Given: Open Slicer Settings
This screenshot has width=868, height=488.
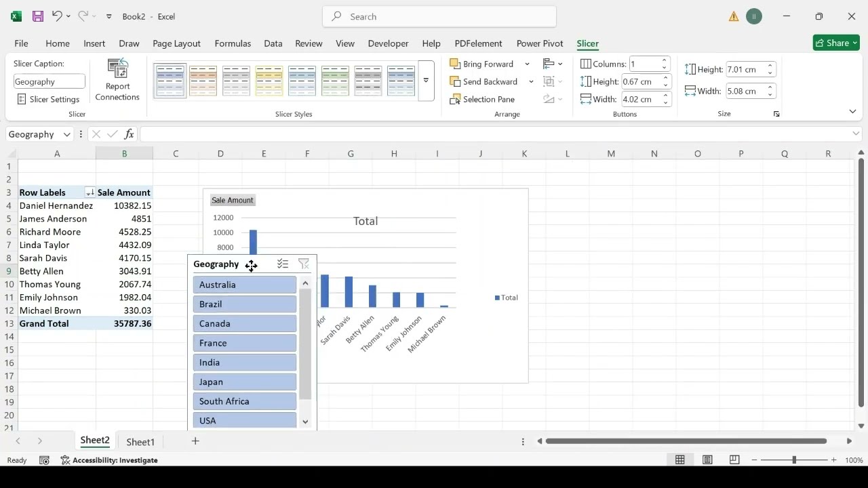Looking at the screenshot, I should [x=48, y=99].
